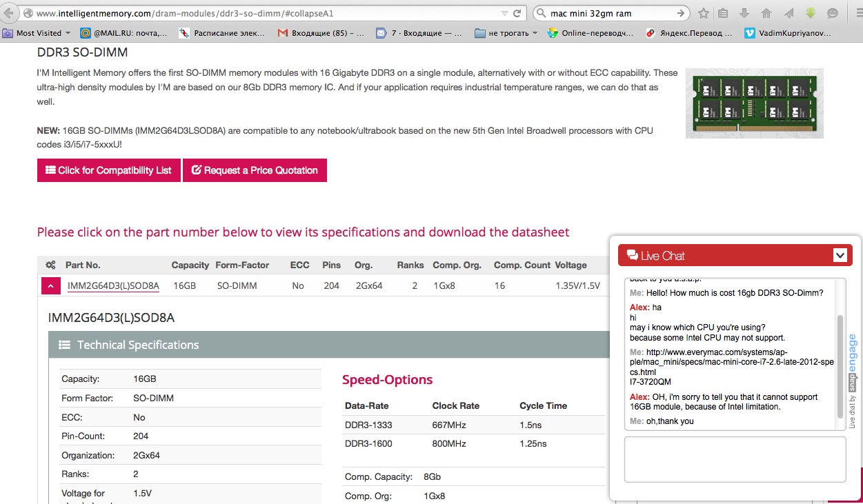The image size is (863, 504).
Task: Click the Capacity column header
Action: coord(190,265)
